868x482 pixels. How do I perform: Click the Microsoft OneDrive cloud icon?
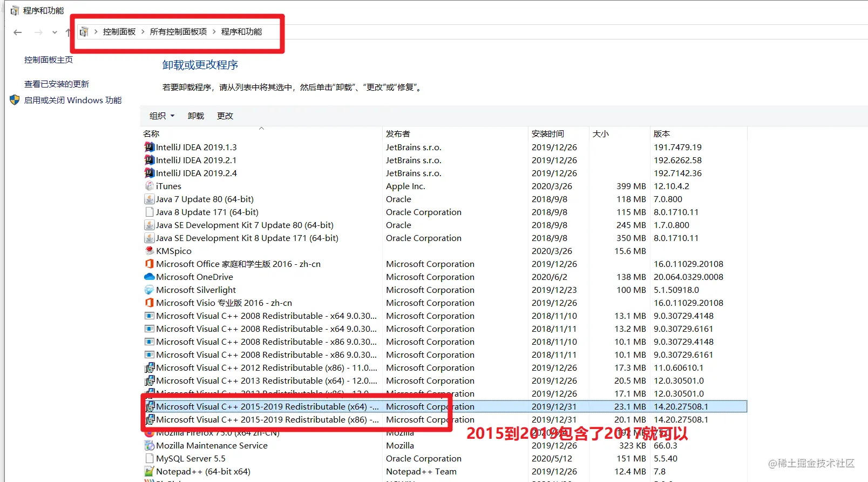click(150, 277)
